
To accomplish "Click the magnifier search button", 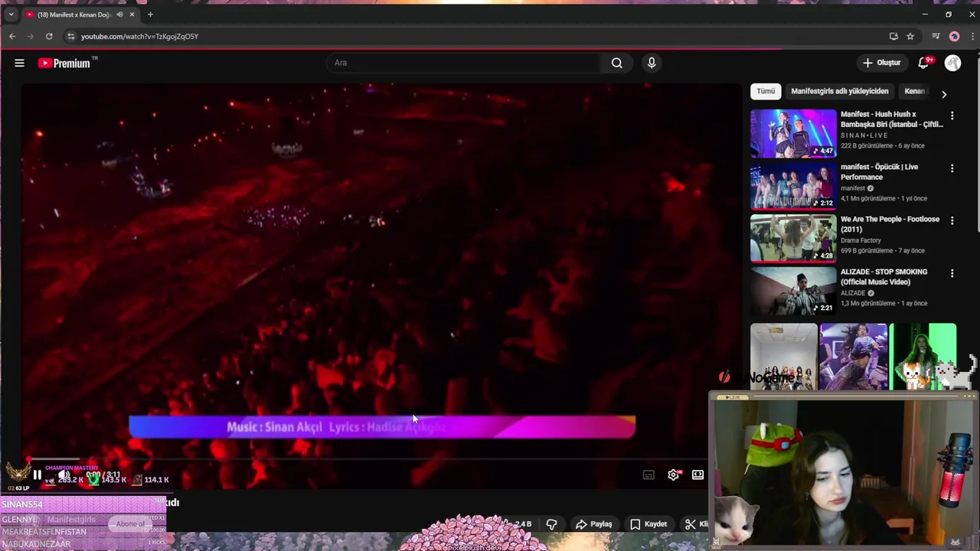I will tap(617, 63).
